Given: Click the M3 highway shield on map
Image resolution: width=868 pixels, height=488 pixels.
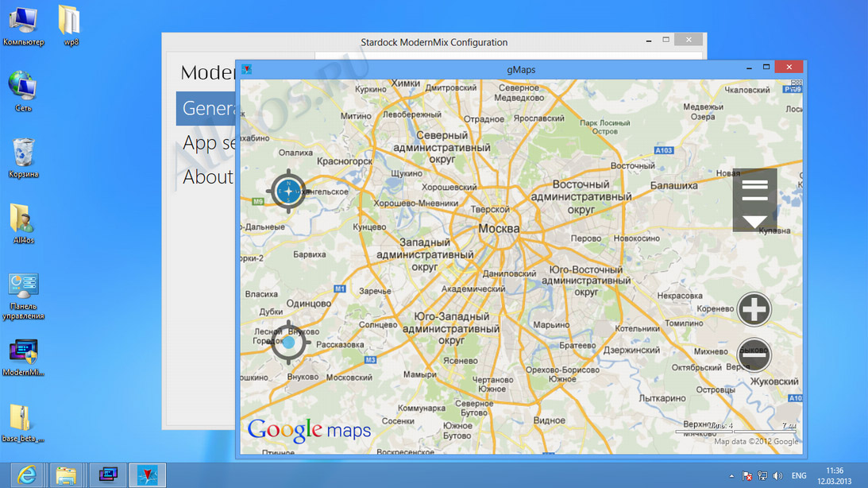Looking at the screenshot, I should 370,360.
